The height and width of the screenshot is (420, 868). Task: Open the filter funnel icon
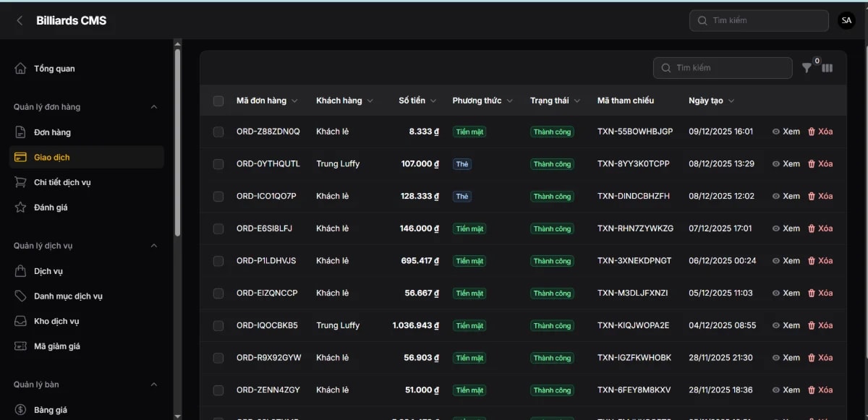pyautogui.click(x=807, y=67)
